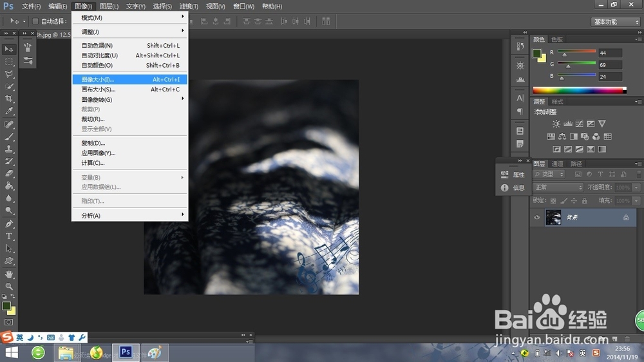
Task: Click the Curves adjustment icon
Action: tap(579, 124)
